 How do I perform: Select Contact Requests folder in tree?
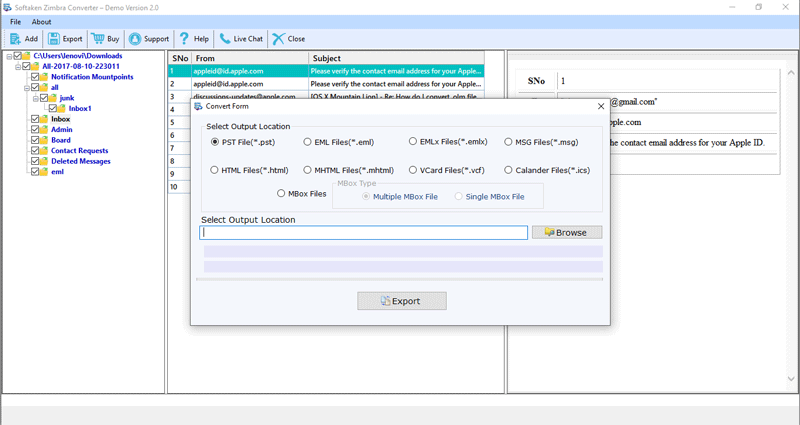pyautogui.click(x=80, y=151)
